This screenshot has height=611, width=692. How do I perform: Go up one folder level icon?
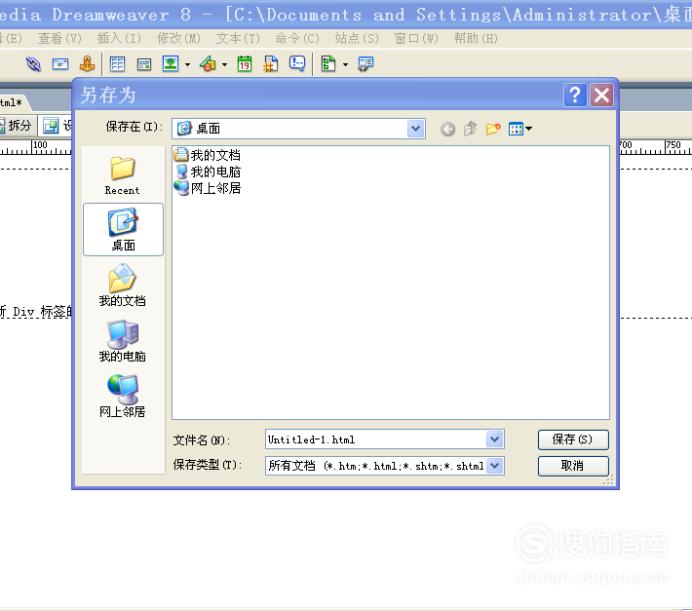[x=470, y=129]
